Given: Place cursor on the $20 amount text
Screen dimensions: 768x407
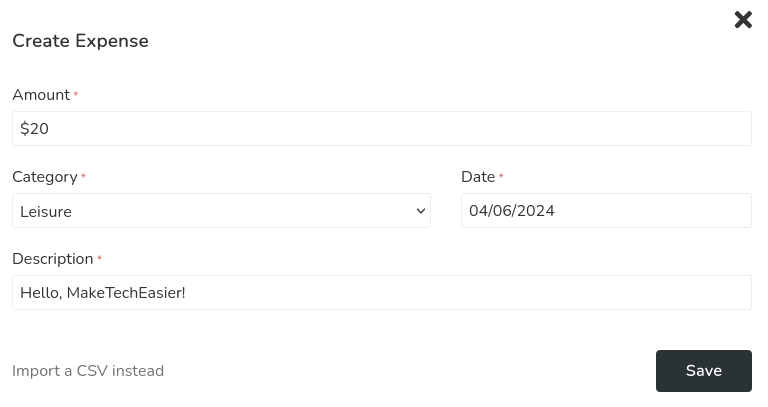Looking at the screenshot, I should point(34,129).
